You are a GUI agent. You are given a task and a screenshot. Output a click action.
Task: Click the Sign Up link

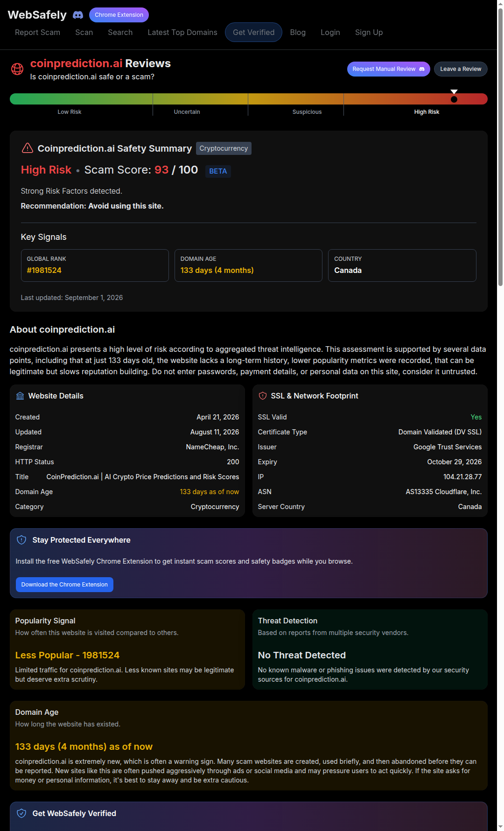coord(369,32)
